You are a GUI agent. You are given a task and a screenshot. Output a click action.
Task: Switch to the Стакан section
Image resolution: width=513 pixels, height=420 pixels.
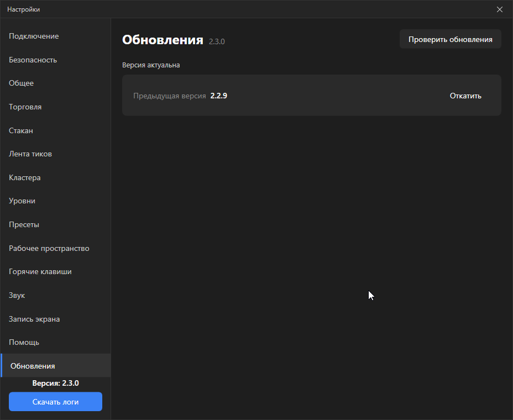[x=56, y=130]
